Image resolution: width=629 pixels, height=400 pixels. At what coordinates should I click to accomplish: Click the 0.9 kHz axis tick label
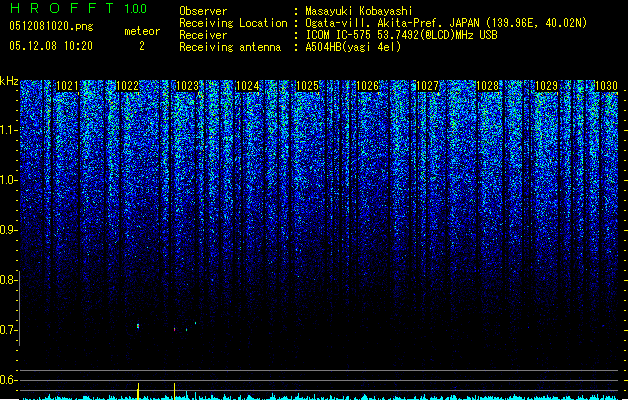8,230
